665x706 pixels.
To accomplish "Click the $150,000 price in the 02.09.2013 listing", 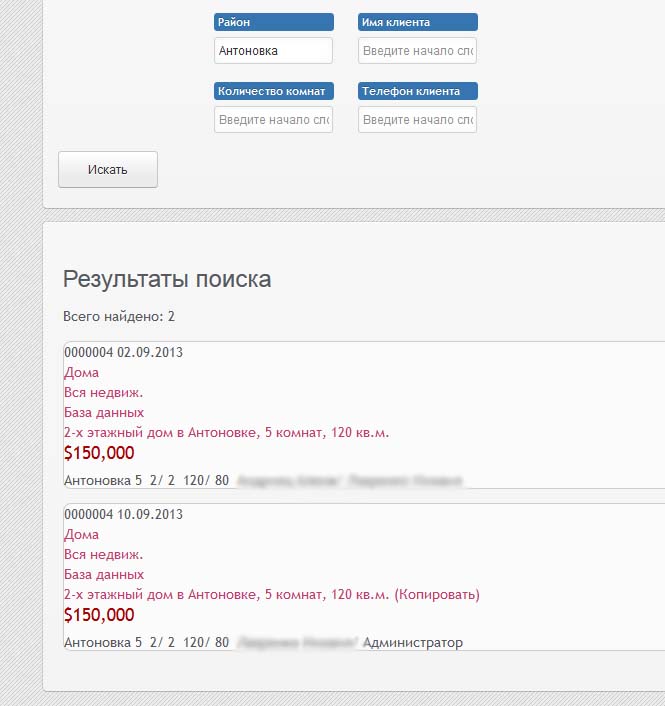I will 99,453.
